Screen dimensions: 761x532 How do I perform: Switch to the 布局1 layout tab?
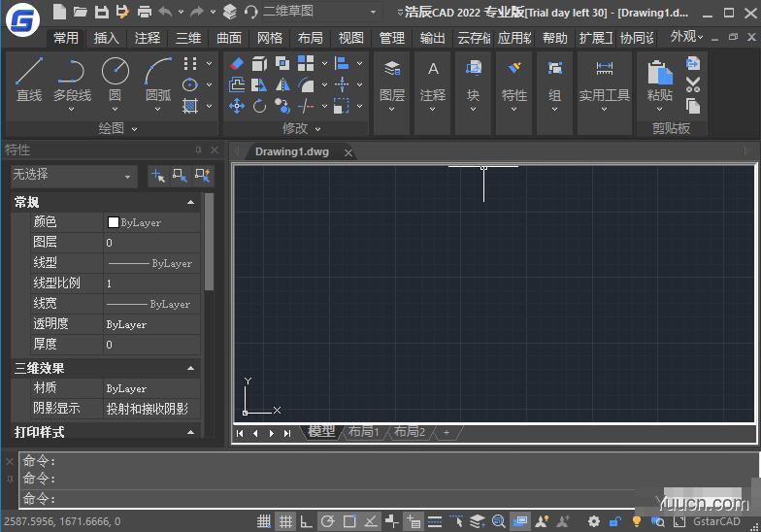[x=363, y=432]
